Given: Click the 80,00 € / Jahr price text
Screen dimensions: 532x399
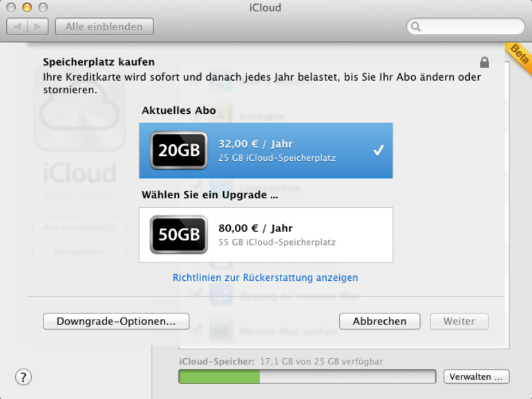Looking at the screenshot, I should [x=256, y=228].
